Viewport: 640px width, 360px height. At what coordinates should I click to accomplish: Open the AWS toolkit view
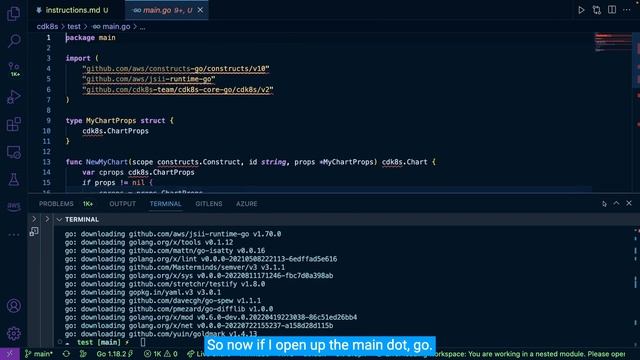tap(13, 206)
